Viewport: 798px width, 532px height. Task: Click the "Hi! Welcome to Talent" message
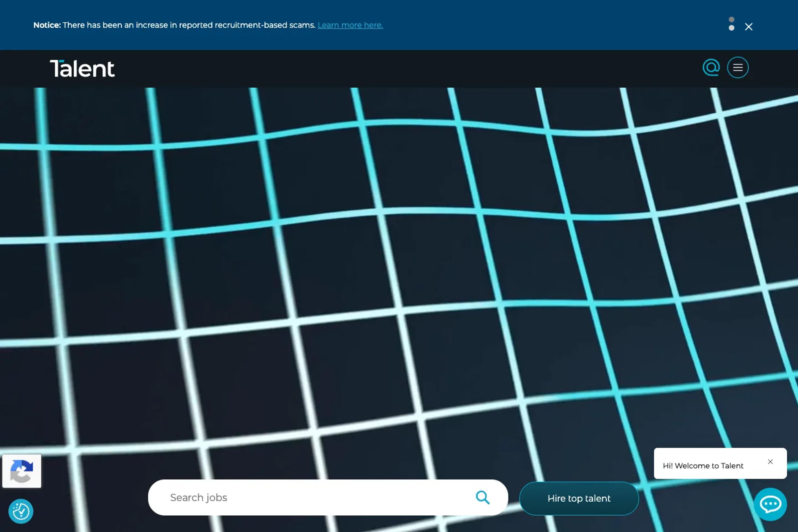703,466
